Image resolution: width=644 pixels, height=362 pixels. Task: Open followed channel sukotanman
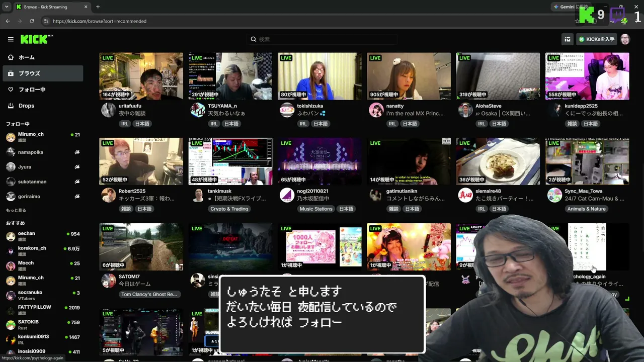(42, 182)
